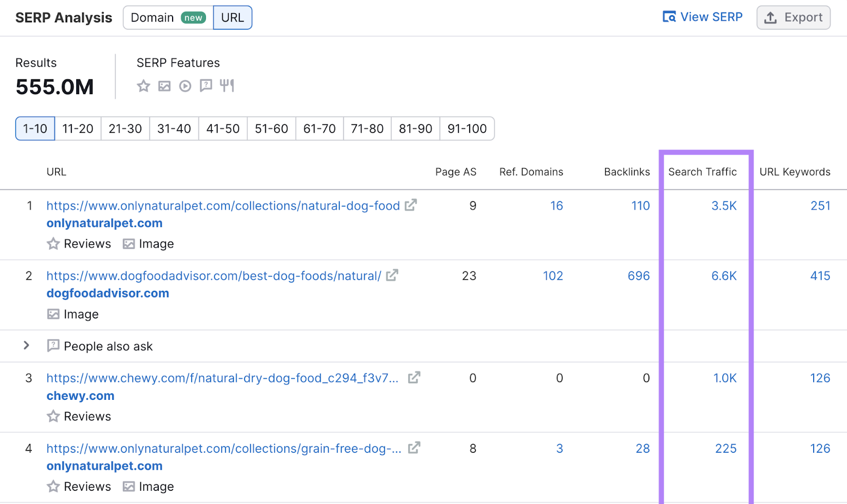Click Search Traffic value 225
847x504 pixels.
(726, 448)
